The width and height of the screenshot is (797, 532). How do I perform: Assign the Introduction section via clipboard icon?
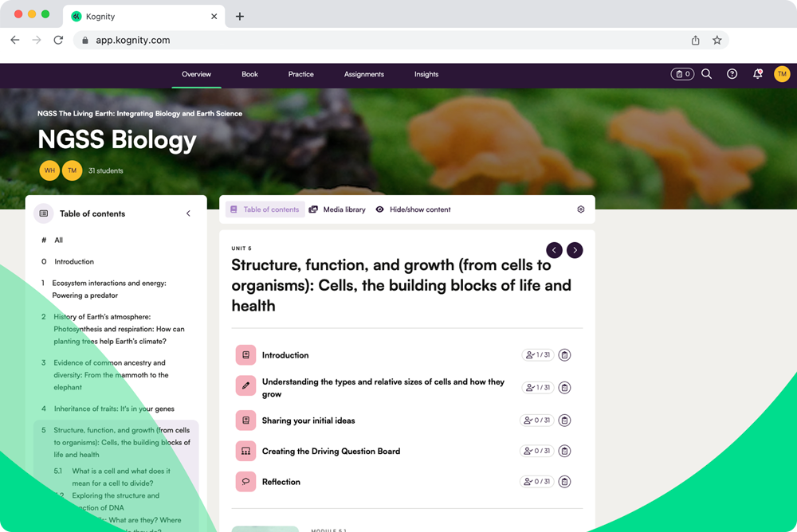pyautogui.click(x=564, y=355)
